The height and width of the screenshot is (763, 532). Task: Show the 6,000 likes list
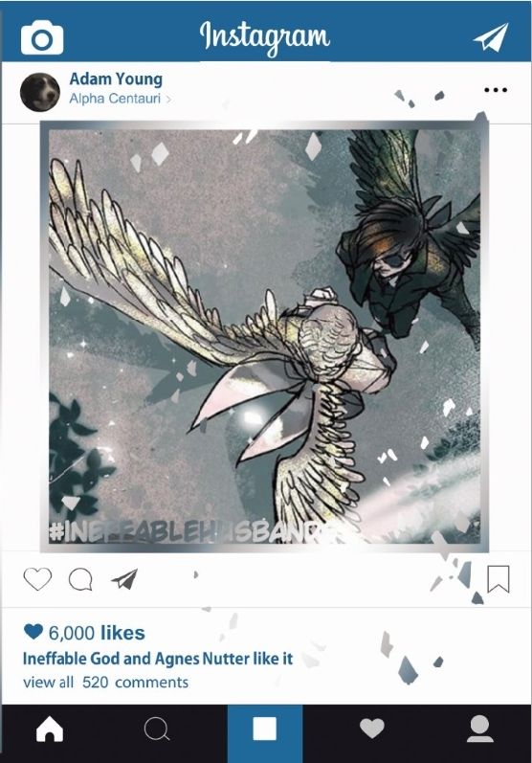pyautogui.click(x=97, y=633)
